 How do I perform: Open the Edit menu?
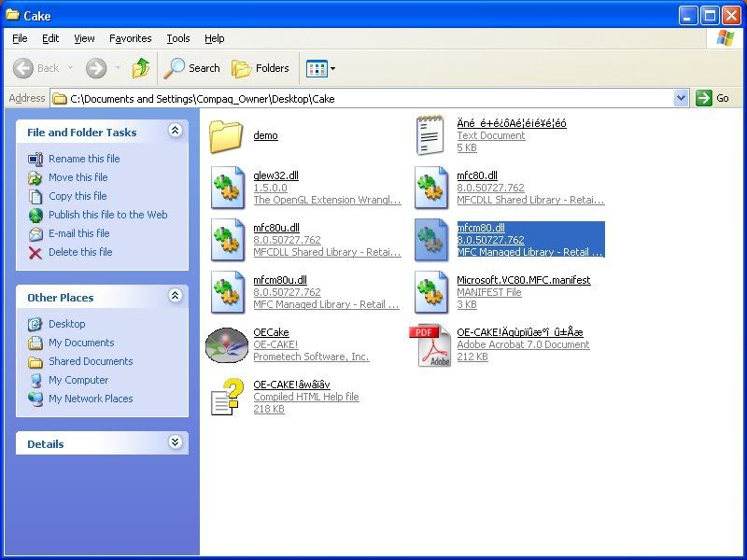click(x=50, y=38)
